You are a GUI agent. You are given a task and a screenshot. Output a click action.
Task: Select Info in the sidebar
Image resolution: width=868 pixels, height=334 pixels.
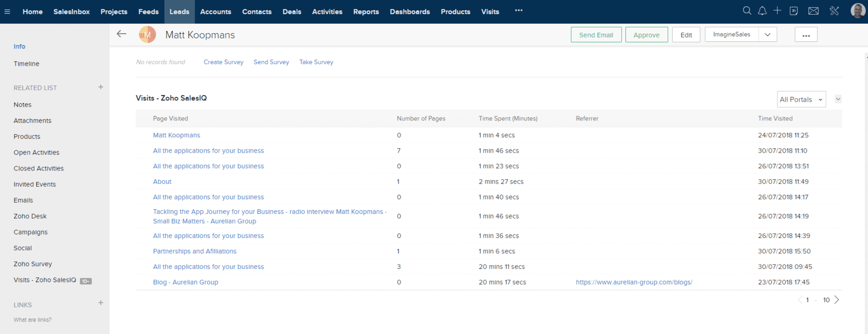(x=20, y=47)
